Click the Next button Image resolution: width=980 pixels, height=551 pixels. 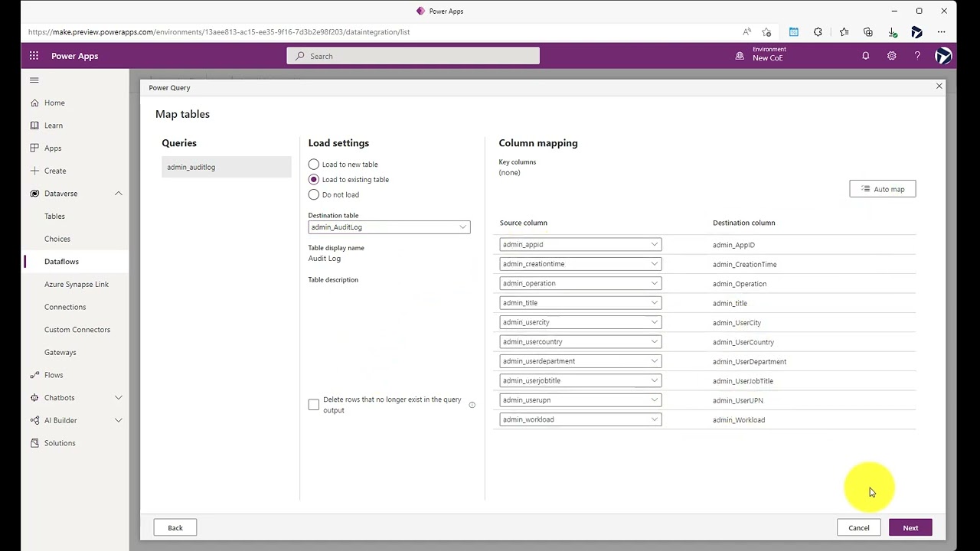click(910, 528)
